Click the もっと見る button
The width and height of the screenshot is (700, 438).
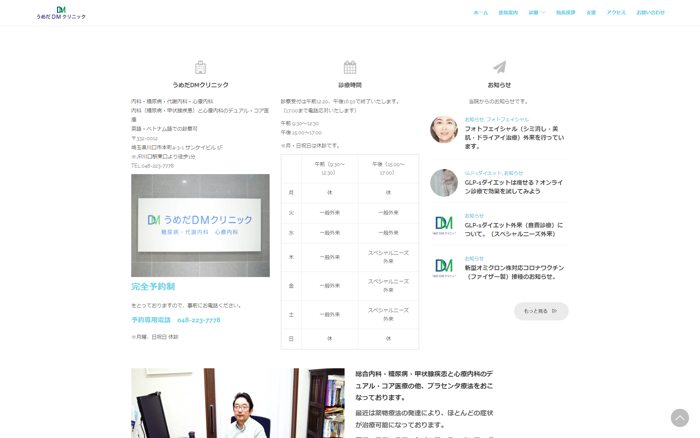click(540, 311)
